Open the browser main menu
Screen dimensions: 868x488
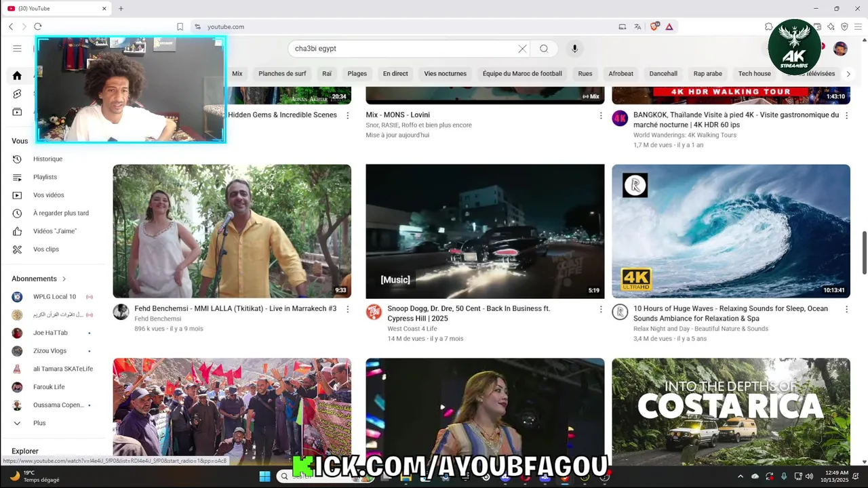859,26
